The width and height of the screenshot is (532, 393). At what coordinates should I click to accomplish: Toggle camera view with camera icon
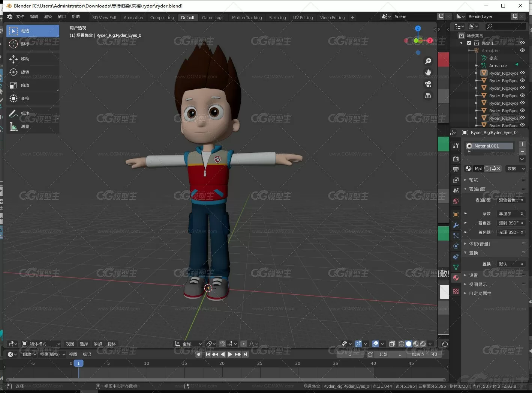point(428,84)
